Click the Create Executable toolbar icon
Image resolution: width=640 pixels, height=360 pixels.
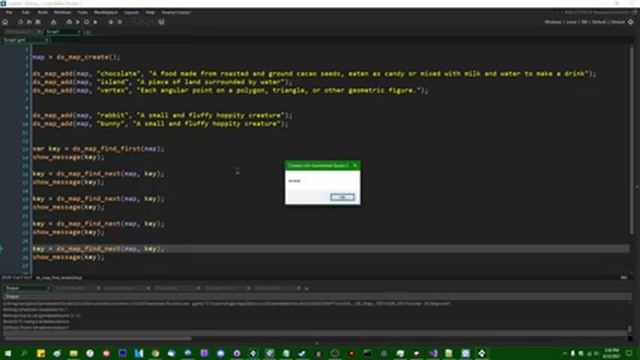pyautogui.click(x=53, y=22)
